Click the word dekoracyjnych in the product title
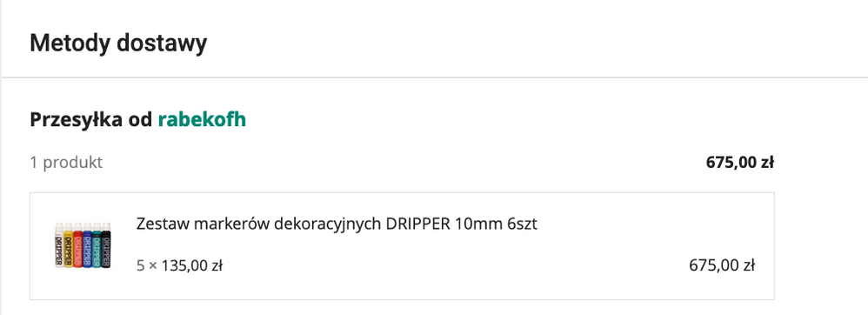Screen dimensions: 868x315 [x=328, y=225]
